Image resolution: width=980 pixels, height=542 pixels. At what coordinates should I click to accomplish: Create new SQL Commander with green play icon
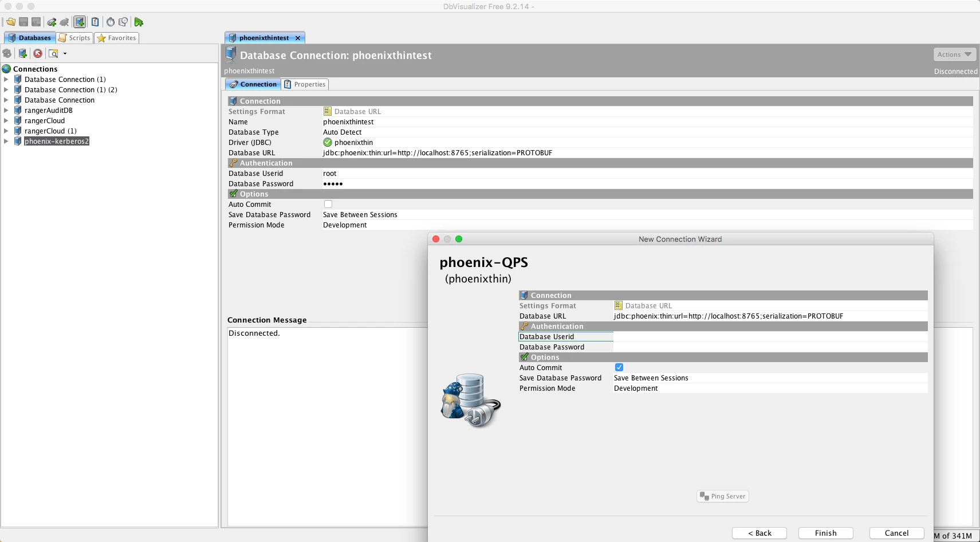pyautogui.click(x=139, y=22)
